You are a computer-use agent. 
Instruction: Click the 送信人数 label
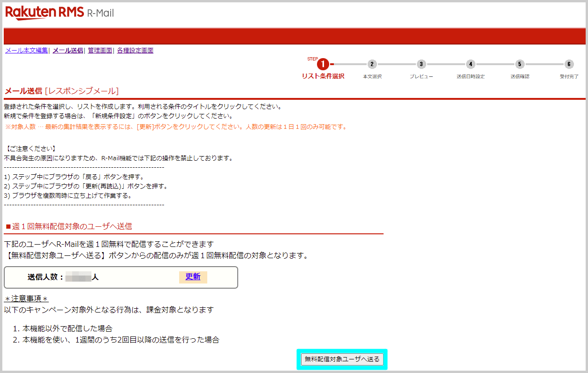tap(45, 277)
